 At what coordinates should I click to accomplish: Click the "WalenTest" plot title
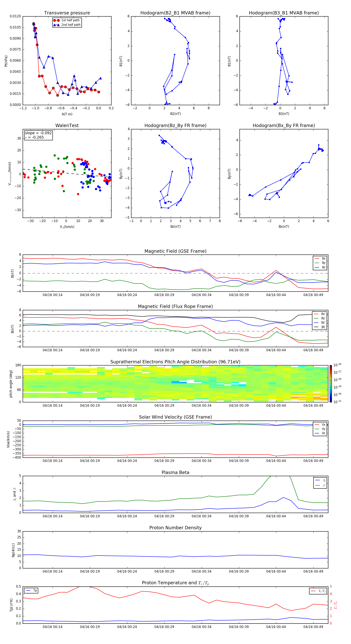(67, 125)
